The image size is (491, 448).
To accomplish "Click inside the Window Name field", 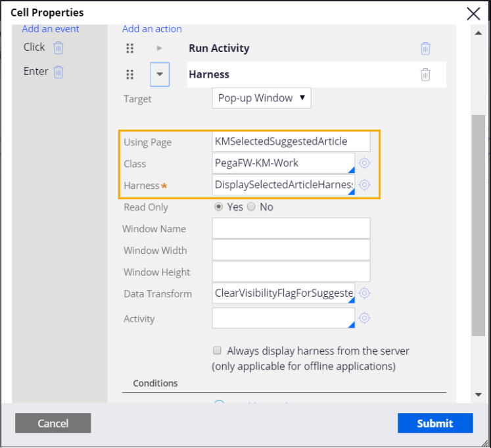I will (291, 229).
